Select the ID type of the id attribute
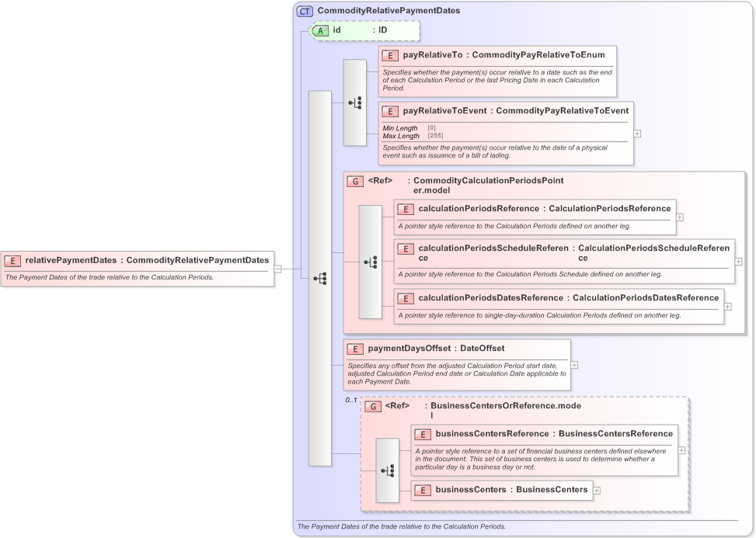 click(x=382, y=30)
